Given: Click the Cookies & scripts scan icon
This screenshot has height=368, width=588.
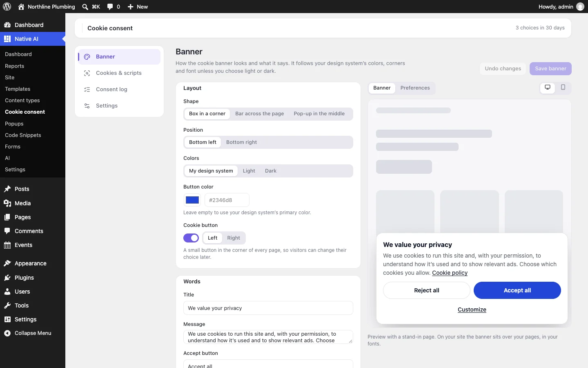Looking at the screenshot, I should (87, 73).
